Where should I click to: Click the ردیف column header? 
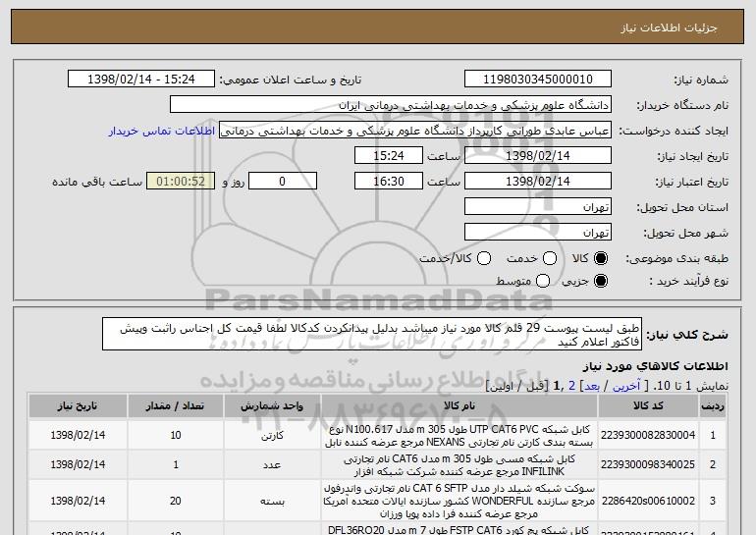click(x=713, y=405)
